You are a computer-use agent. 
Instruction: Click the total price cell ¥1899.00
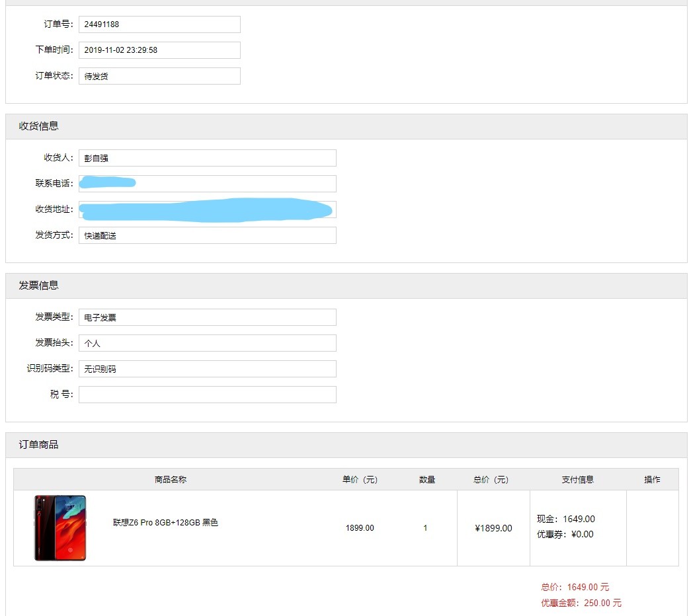point(493,529)
